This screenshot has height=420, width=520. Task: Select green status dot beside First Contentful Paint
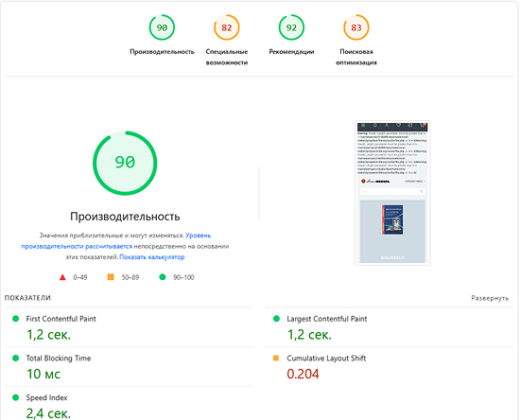click(x=15, y=319)
